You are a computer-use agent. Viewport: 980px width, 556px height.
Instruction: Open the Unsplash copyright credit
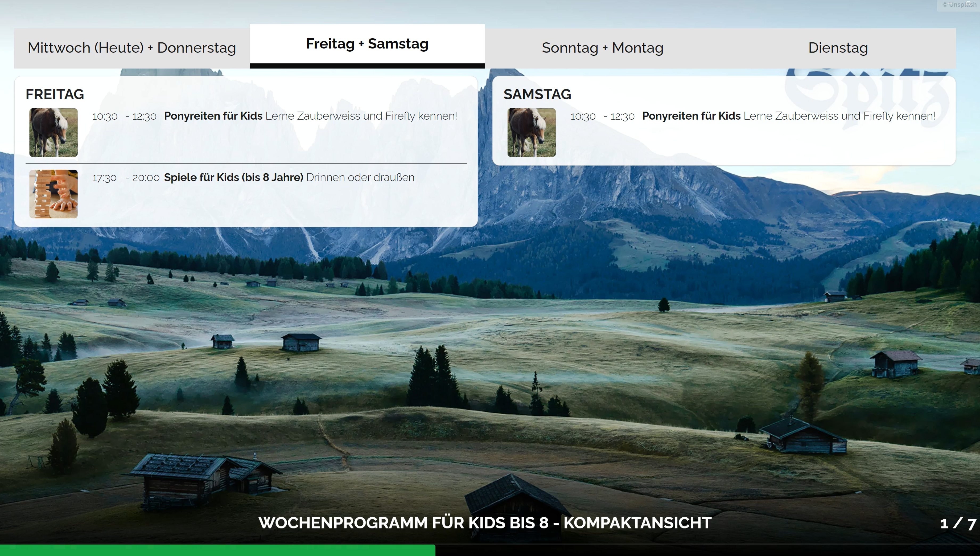point(958,5)
